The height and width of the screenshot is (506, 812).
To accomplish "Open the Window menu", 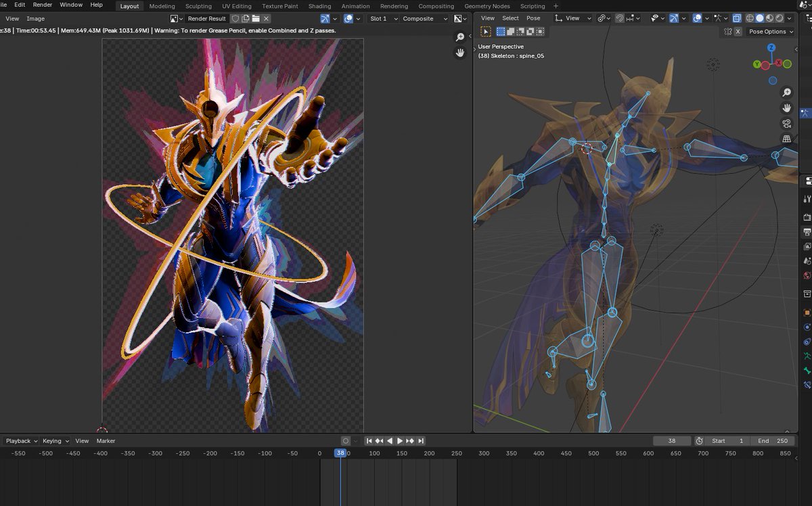I will (71, 5).
